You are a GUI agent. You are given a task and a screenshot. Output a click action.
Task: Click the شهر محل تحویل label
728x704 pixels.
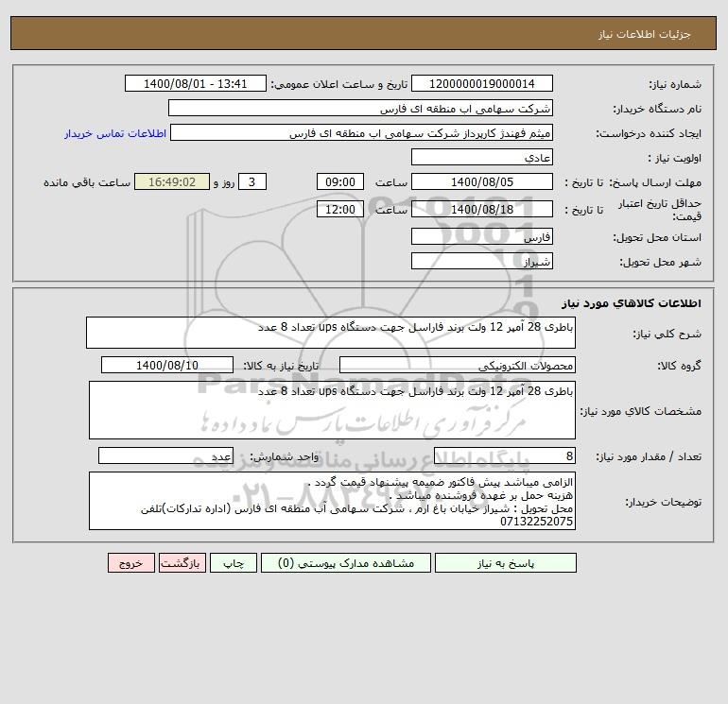coord(661,262)
